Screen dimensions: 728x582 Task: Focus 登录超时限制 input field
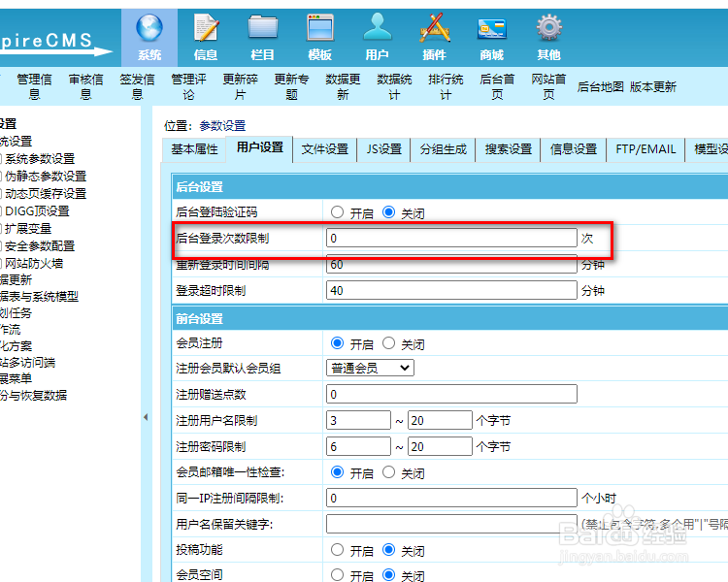pos(451,290)
